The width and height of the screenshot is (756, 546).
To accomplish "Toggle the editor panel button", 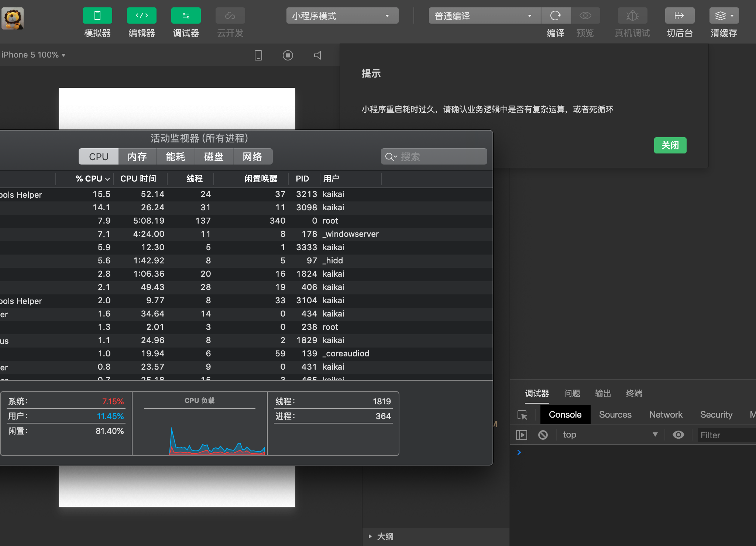I will pyautogui.click(x=141, y=16).
